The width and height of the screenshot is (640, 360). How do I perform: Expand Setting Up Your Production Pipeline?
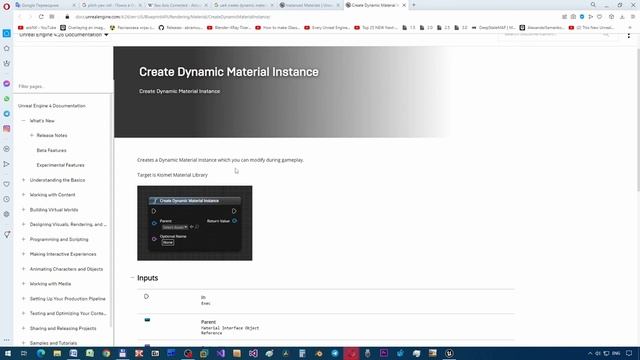pos(23,299)
